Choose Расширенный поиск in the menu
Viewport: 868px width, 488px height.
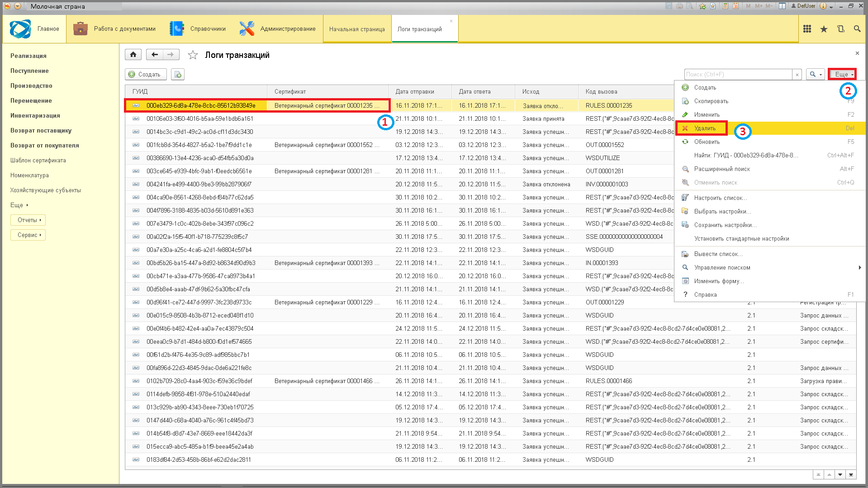pos(770,169)
